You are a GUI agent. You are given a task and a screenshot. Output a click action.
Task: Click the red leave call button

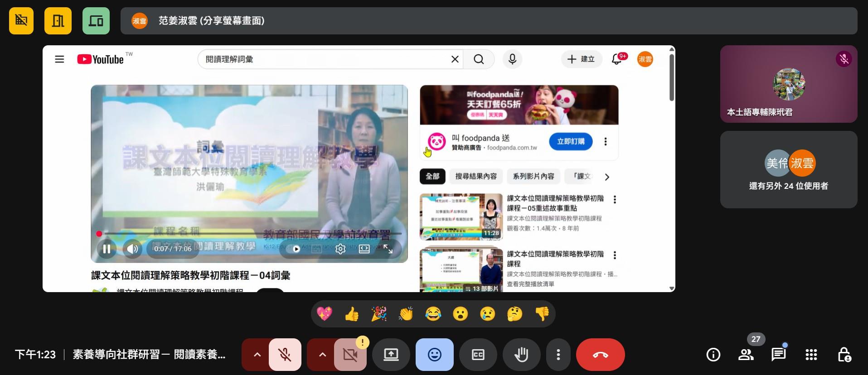(600, 355)
